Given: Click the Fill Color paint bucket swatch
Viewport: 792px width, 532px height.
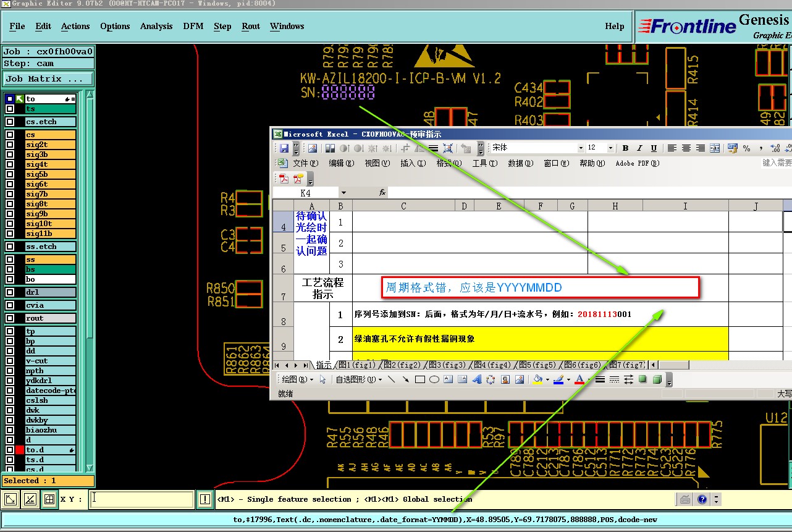Looking at the screenshot, I should [537, 379].
